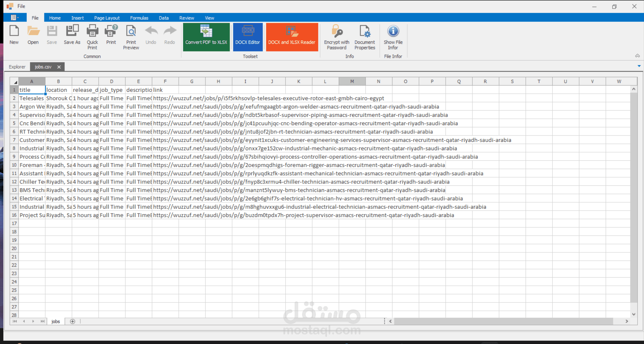Click the telesales-executive-rotor-east-gmbh link cell

point(269,98)
